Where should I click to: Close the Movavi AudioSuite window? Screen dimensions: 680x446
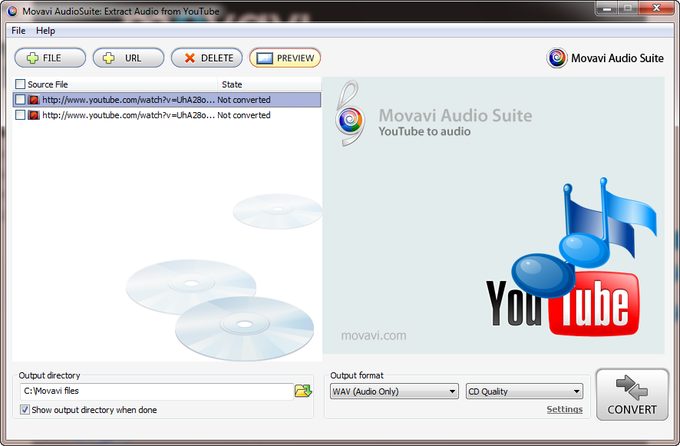pos(656,8)
